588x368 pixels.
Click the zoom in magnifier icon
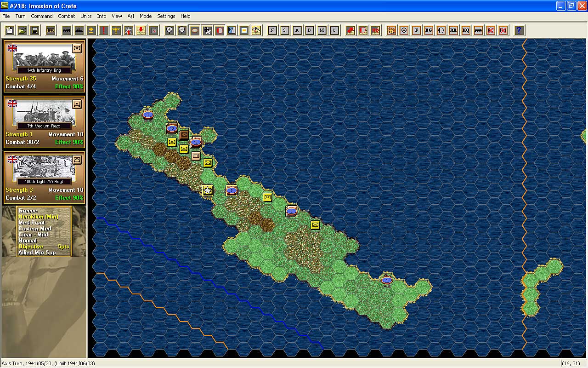[170, 30]
